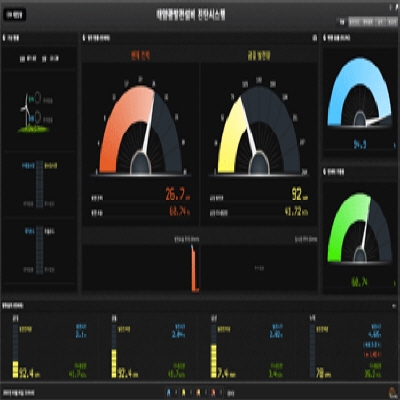400x400 pixels.
Task: Select the last tab in the top-right tab row
Action: click(392, 22)
